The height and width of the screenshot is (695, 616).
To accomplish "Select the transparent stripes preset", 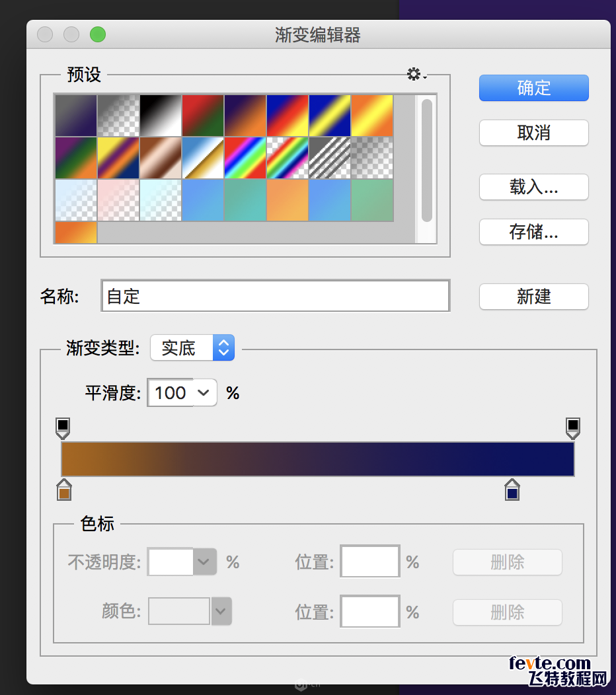I will coord(330,158).
